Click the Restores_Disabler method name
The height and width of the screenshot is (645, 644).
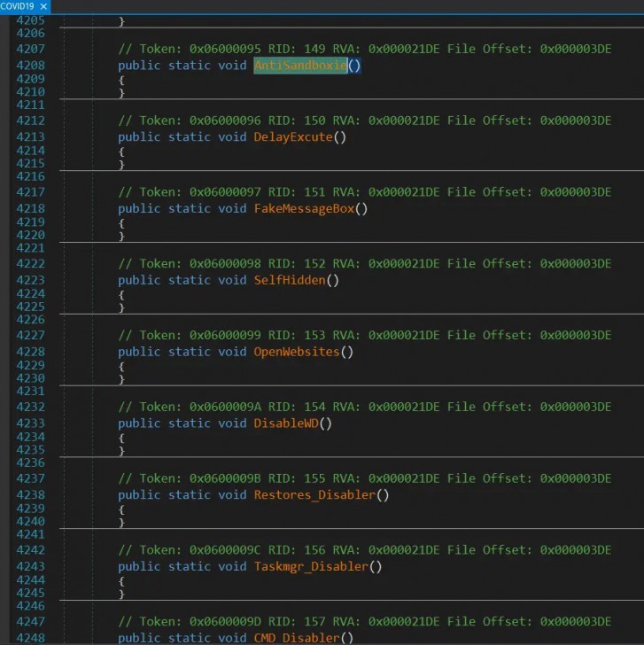[314, 495]
